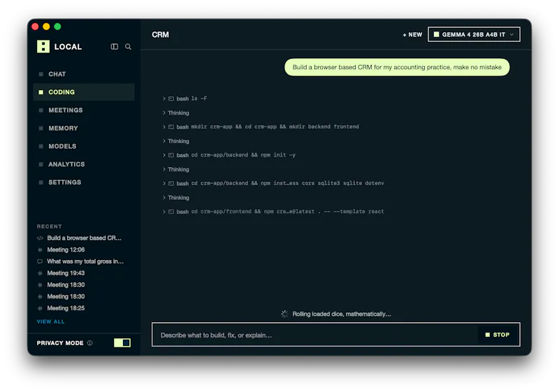Go to the MEETINGS section
559x392 pixels.
point(84,110)
